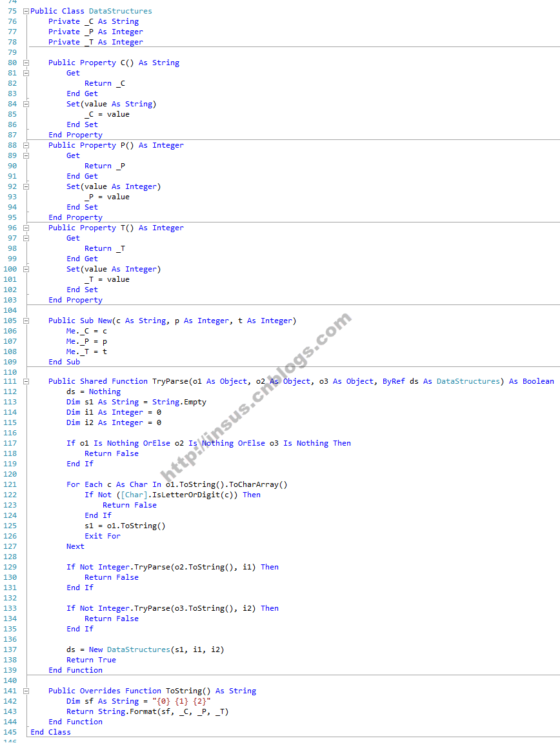Click 'Dim s1 As String = String.Empty'
The height and width of the screenshot is (743, 560).
pos(137,402)
